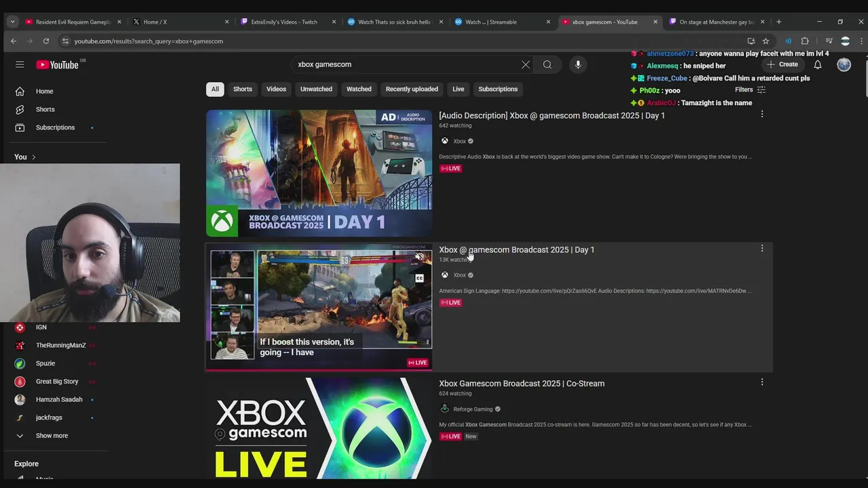Click the Home icon in the sidebar
Viewport: 868px width, 488px height.
(x=20, y=91)
